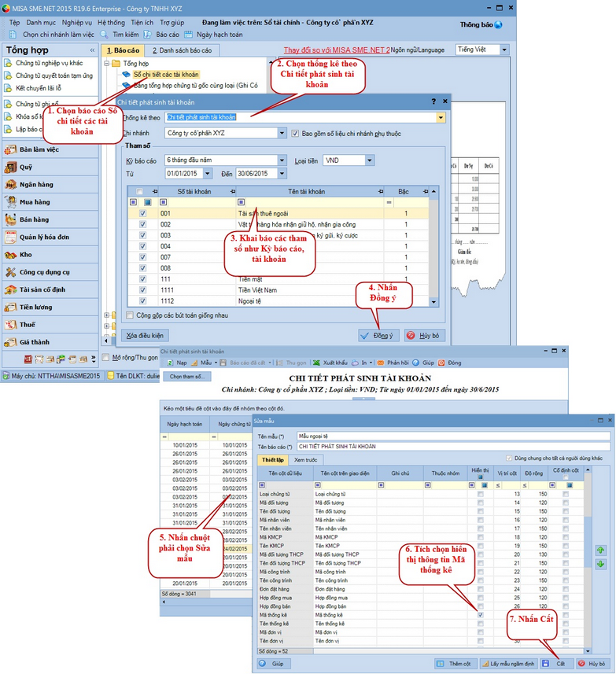
Task: Click Chọn chi nhánh làm việc toolbar icon
Action: (13, 35)
